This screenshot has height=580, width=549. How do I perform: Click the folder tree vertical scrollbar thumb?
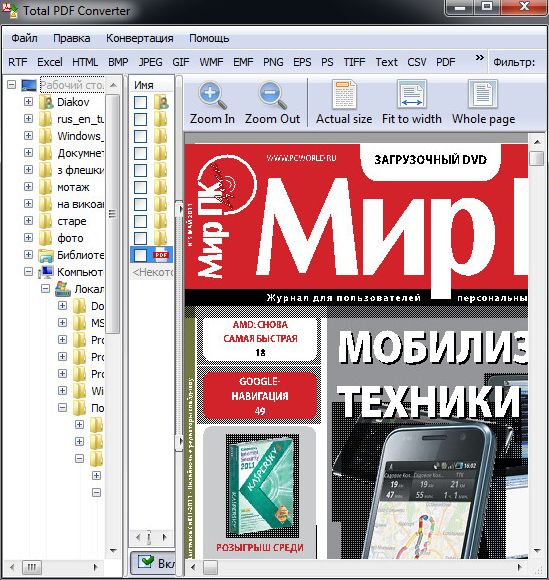click(x=113, y=214)
